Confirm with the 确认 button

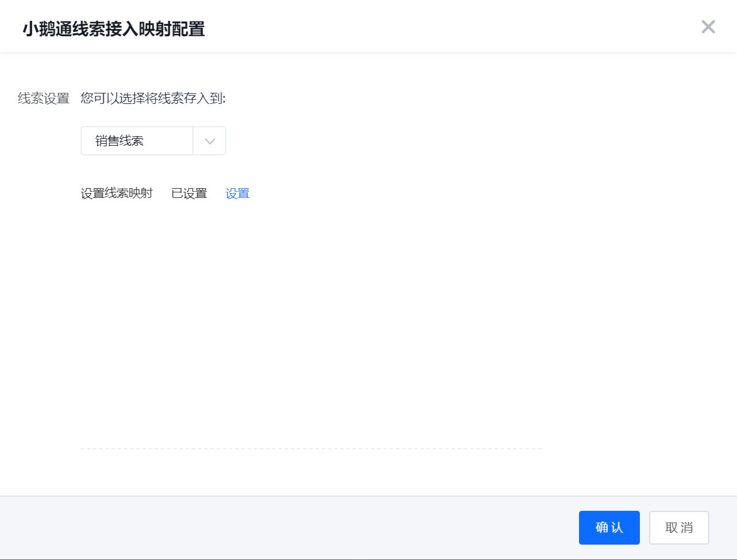click(x=609, y=527)
